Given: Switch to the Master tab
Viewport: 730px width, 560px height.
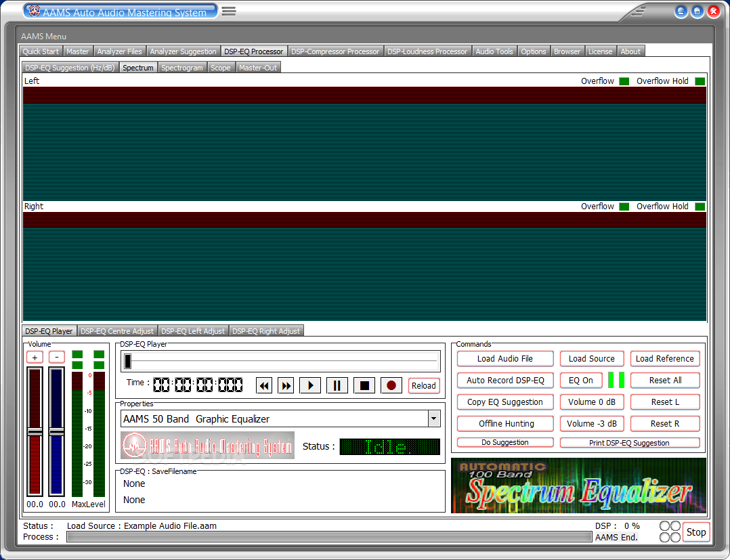Looking at the screenshot, I should pyautogui.click(x=78, y=51).
